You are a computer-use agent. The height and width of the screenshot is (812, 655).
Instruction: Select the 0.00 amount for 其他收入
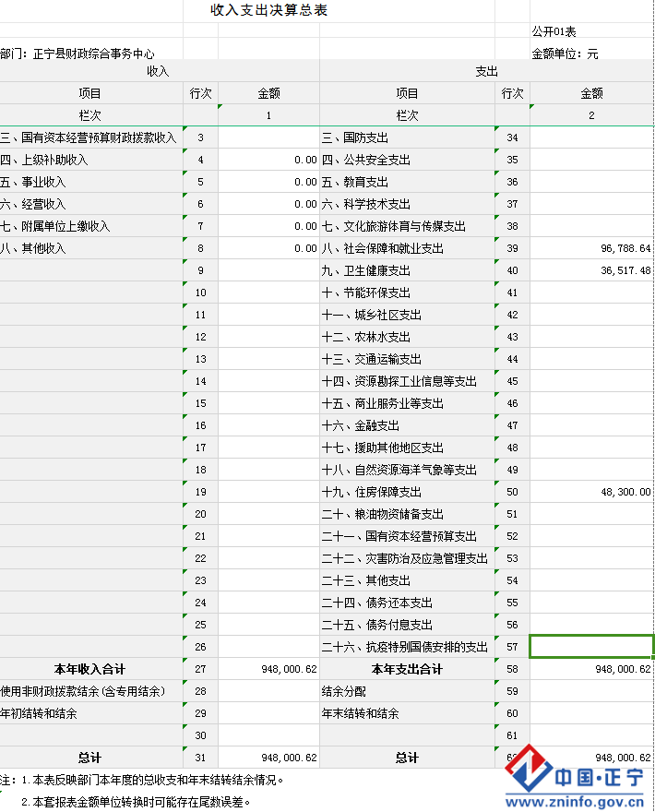click(268, 248)
